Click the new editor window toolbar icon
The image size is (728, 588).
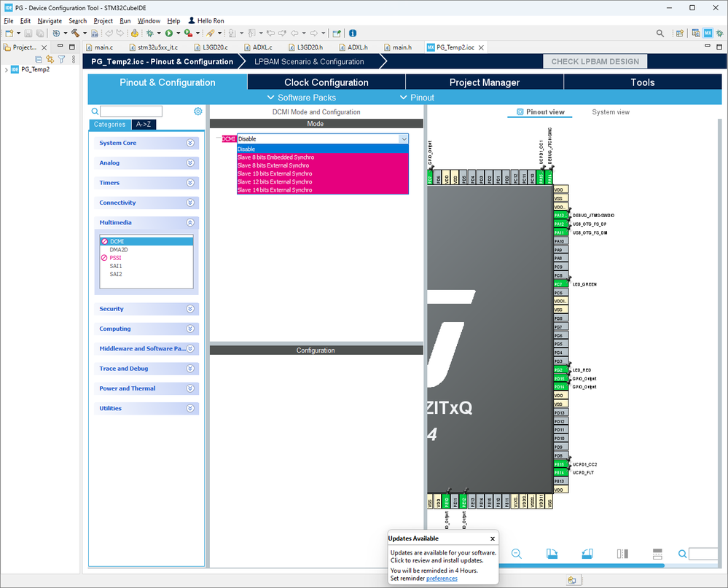tap(337, 33)
